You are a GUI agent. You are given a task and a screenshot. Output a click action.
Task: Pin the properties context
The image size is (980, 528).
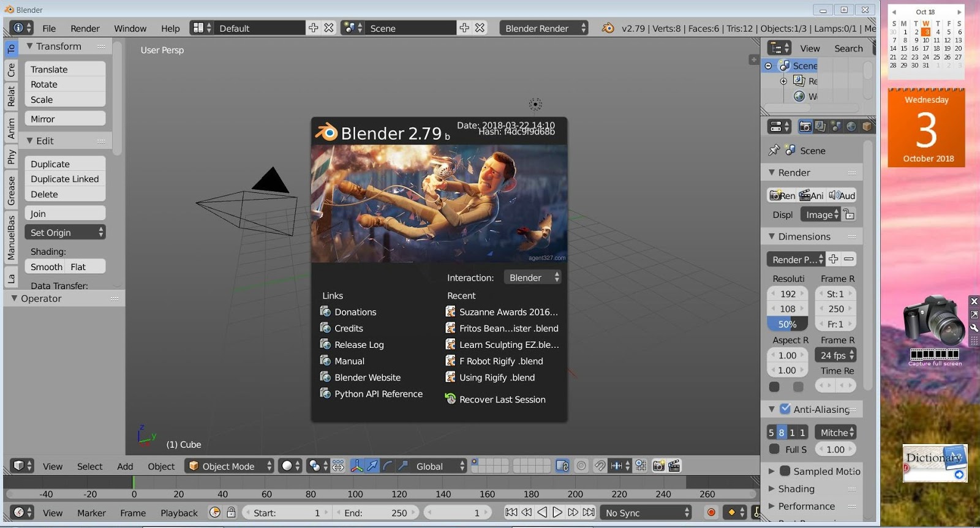[x=774, y=151]
